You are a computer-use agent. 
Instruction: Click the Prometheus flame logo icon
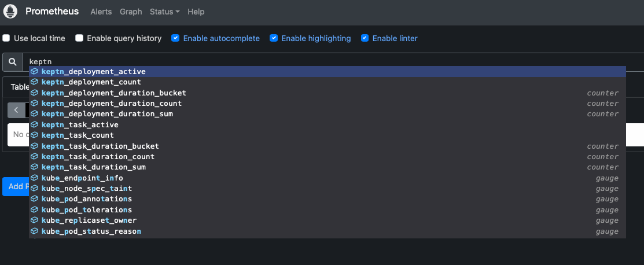point(10,12)
